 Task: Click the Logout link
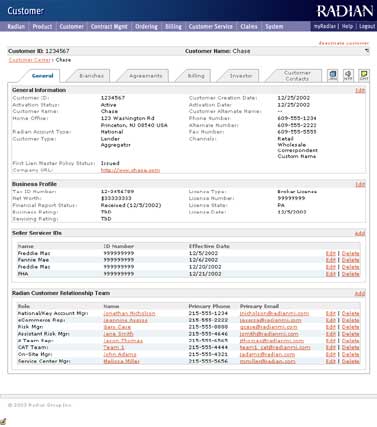coord(367,26)
